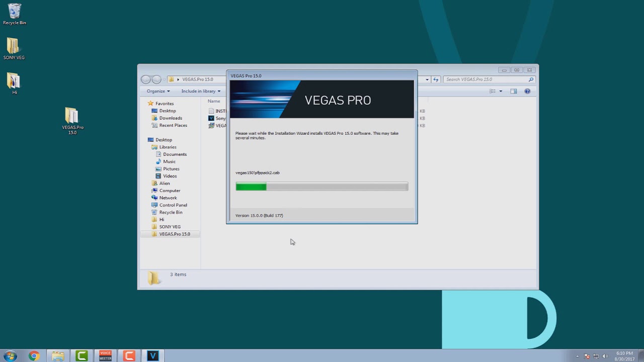
Task: Select the VEGA installer file in list
Action: tap(217, 126)
